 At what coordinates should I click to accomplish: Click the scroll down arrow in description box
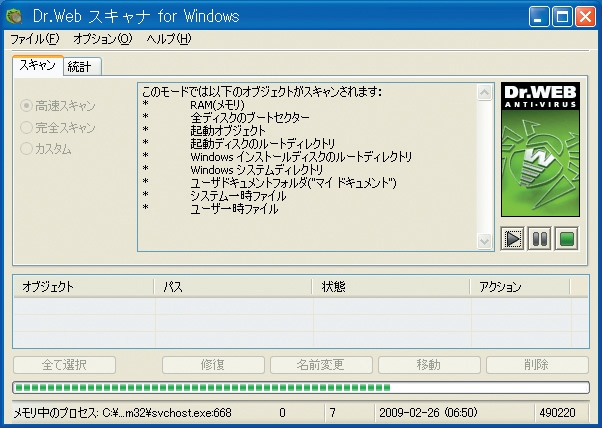(485, 241)
